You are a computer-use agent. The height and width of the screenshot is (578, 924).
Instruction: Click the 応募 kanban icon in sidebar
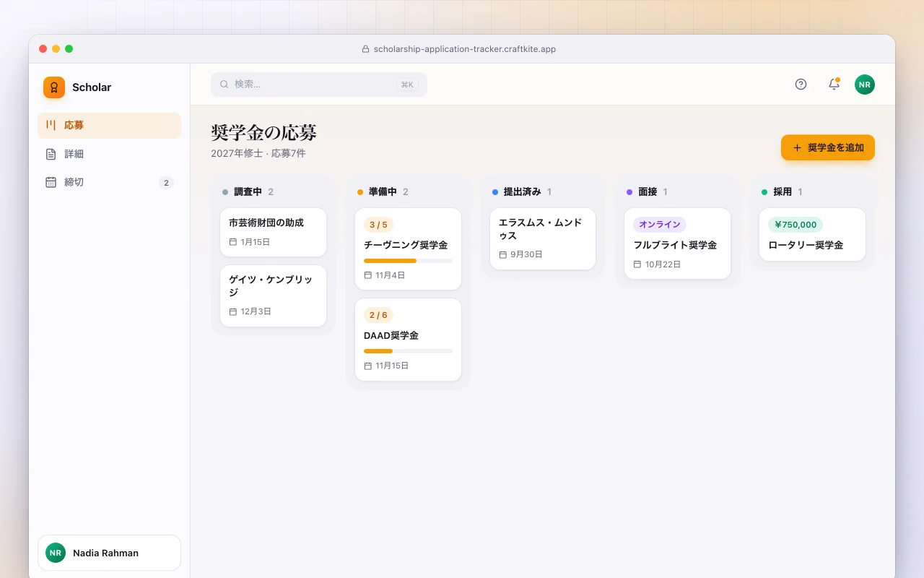51,125
